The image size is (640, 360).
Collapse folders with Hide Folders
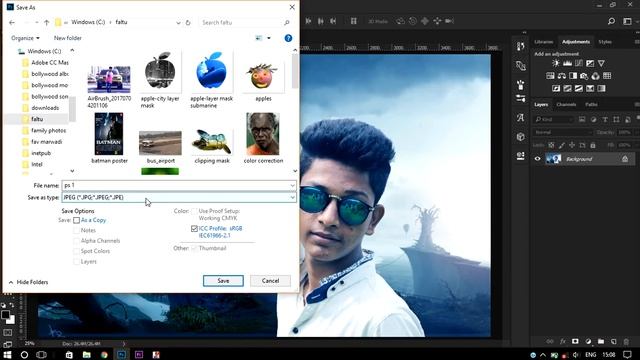click(x=28, y=282)
